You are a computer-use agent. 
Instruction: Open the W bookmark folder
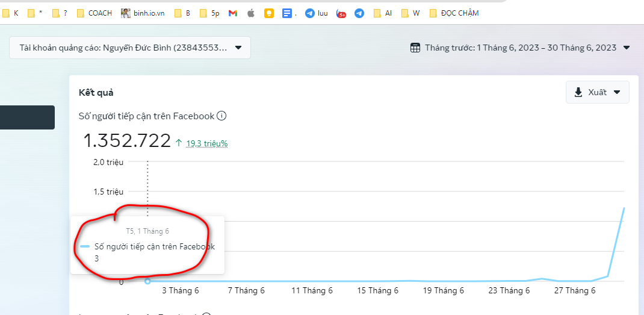(x=410, y=13)
